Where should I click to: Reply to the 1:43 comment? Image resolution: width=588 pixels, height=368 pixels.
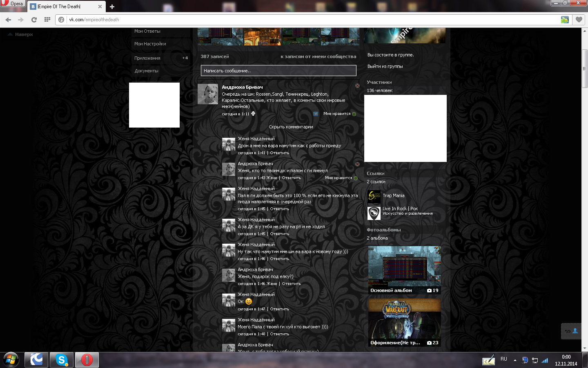point(291,178)
